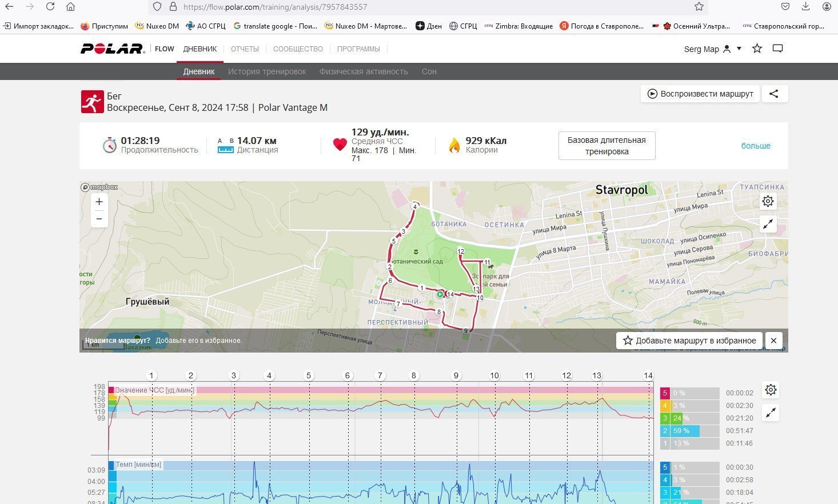The width and height of the screenshot is (838, 504).
Task: Open the Погода в Ставрополе bookmark
Action: tap(601, 26)
